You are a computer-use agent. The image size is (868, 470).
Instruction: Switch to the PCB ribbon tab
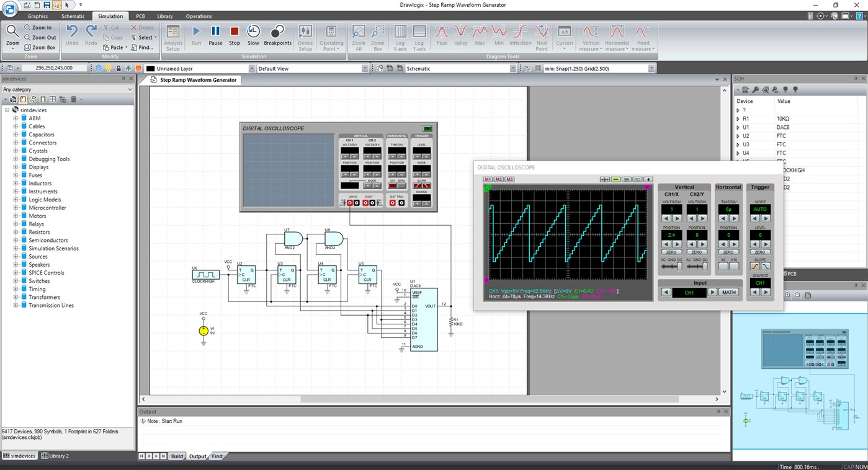point(140,16)
